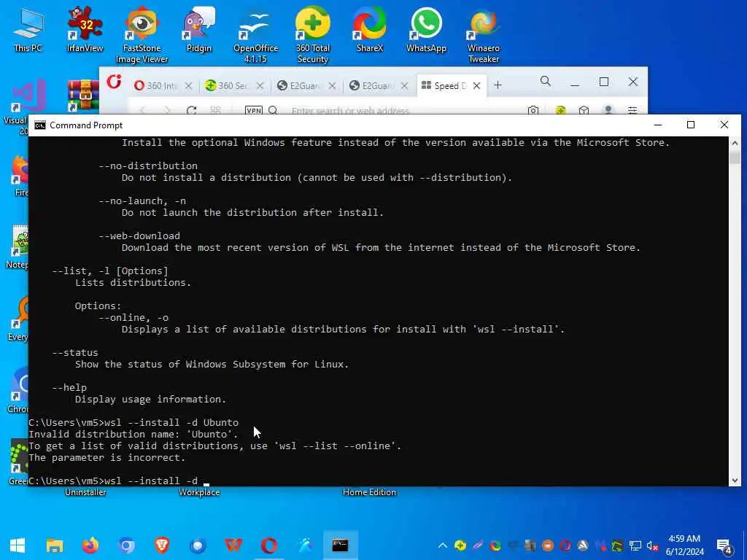The image size is (747, 560).
Task: Open the Extensions cube icon in Opera
Action: click(584, 111)
